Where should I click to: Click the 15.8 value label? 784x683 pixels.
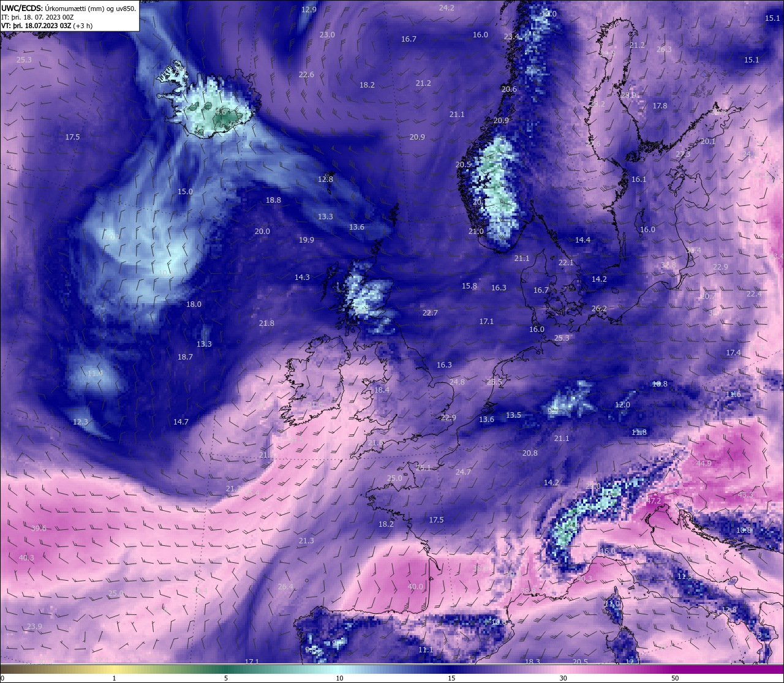469,286
